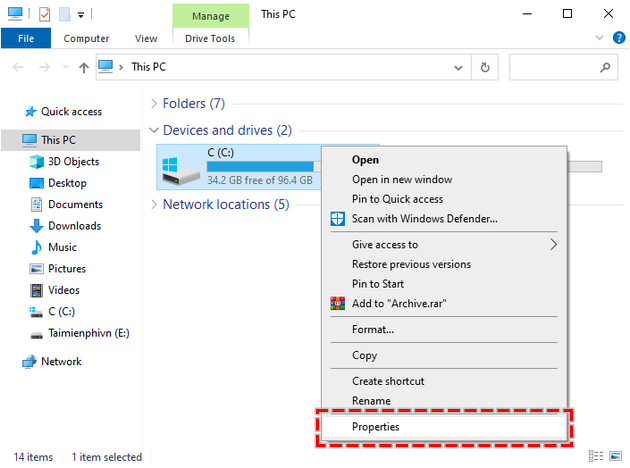The image size is (630, 468).
Task: Click the This PC icon in the address bar
Action: pyautogui.click(x=106, y=67)
